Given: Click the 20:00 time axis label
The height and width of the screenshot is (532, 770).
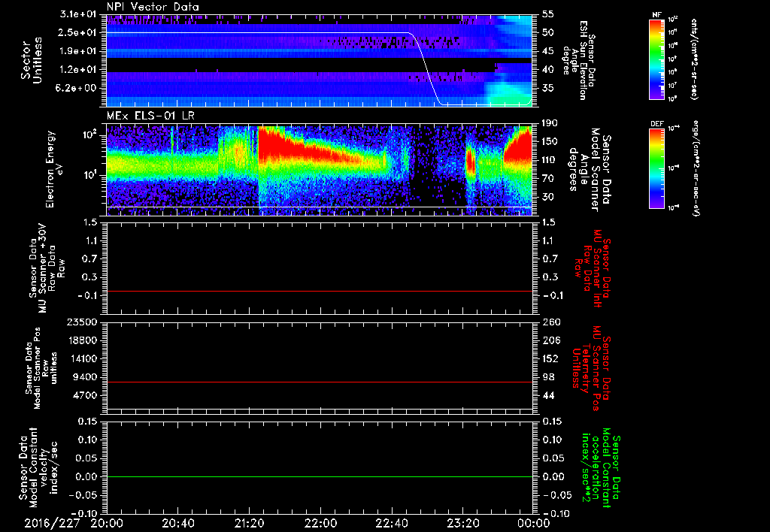Looking at the screenshot, I should click(107, 524).
